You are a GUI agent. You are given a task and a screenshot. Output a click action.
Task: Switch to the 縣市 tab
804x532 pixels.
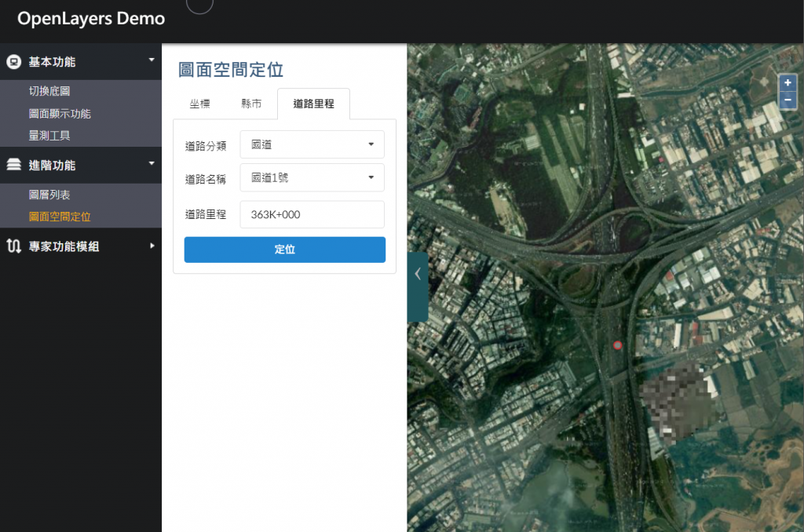click(251, 104)
